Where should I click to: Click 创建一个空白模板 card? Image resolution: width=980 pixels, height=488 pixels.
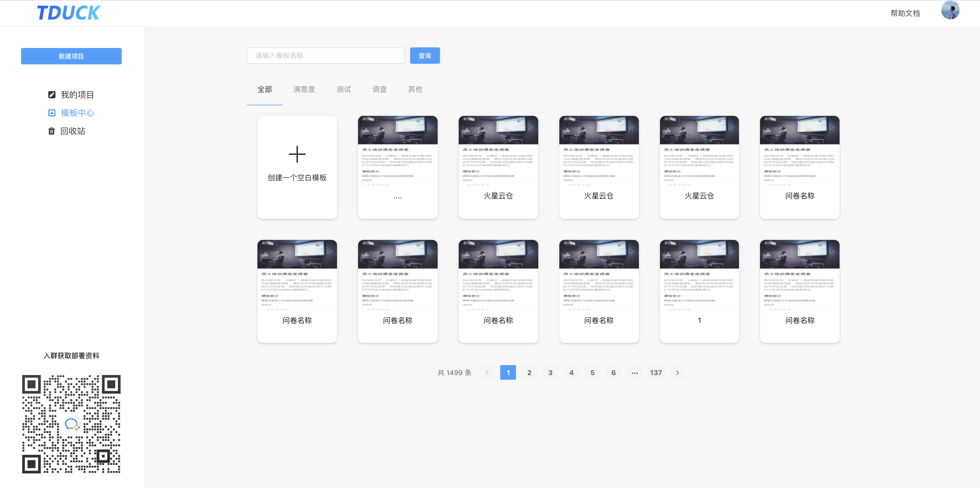[x=297, y=167]
